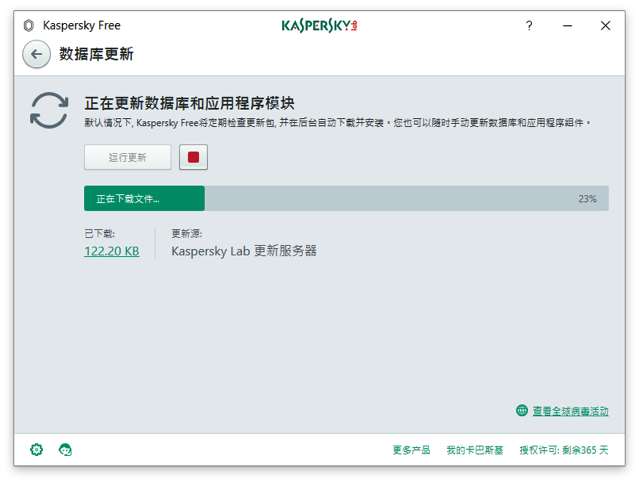Click the KASPERSKY logo in the header
639x483 pixels.
click(320, 26)
